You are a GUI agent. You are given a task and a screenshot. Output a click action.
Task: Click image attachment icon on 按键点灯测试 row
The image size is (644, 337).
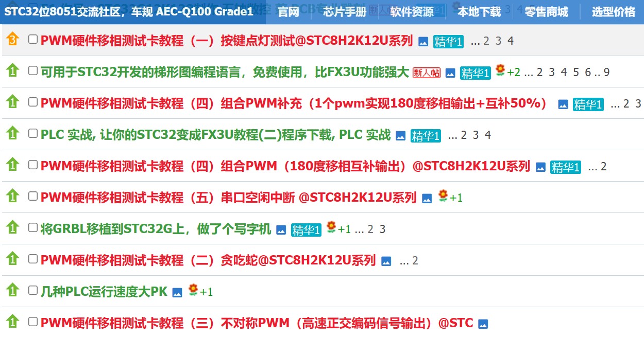tap(423, 42)
